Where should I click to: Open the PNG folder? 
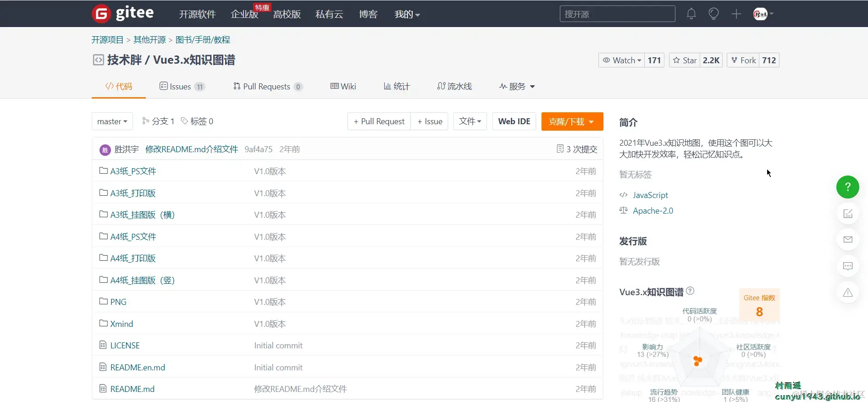click(118, 302)
